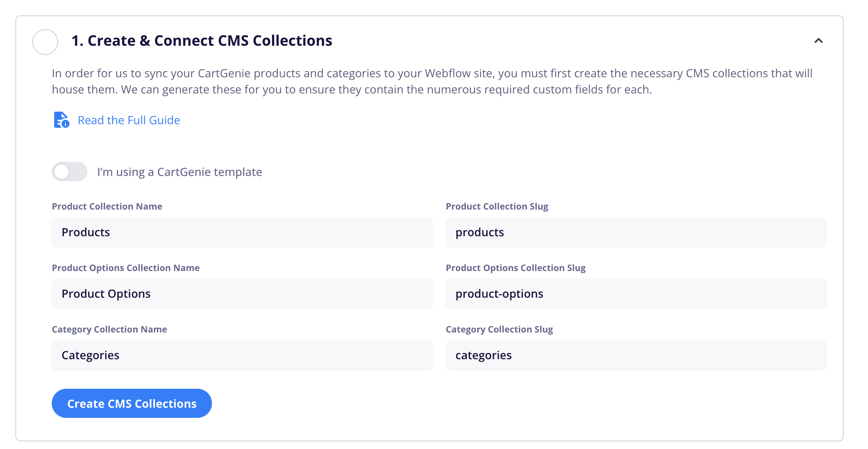Collapse the Create & Connect CMS Collections section
The width and height of the screenshot is (868, 449).
click(818, 41)
